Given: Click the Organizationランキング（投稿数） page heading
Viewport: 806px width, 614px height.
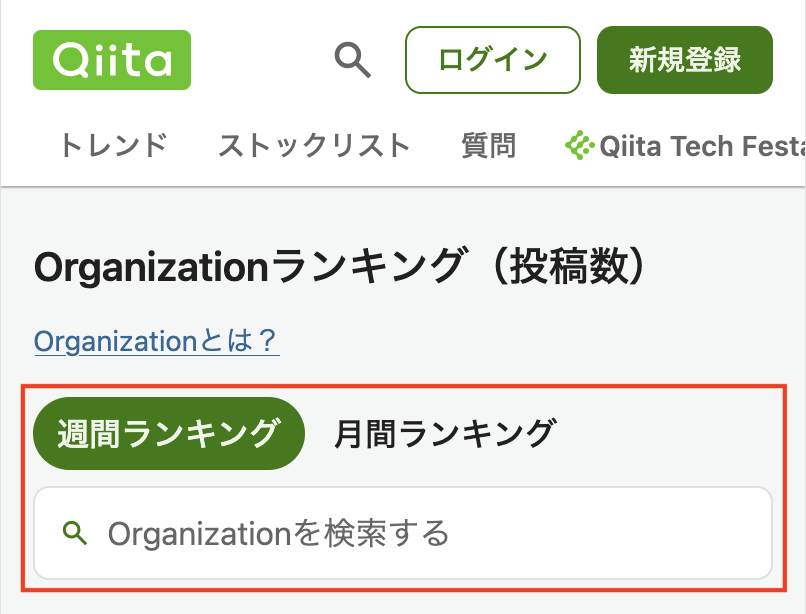Looking at the screenshot, I should [x=340, y=266].
